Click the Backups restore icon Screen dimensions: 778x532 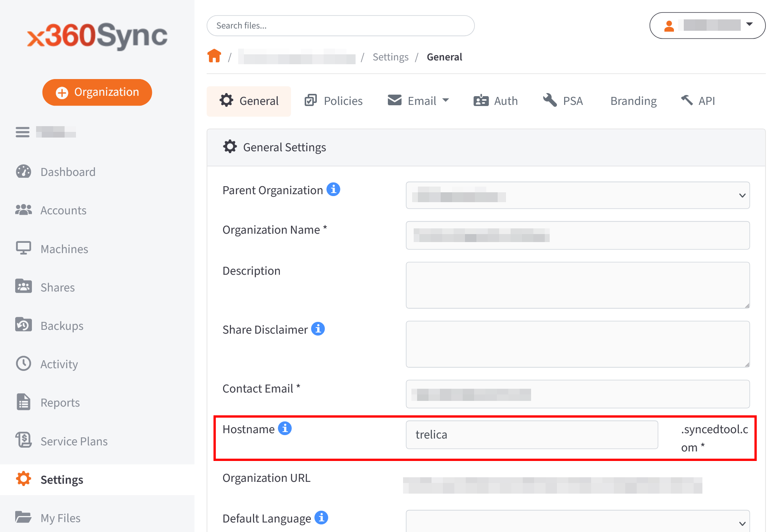point(24,325)
